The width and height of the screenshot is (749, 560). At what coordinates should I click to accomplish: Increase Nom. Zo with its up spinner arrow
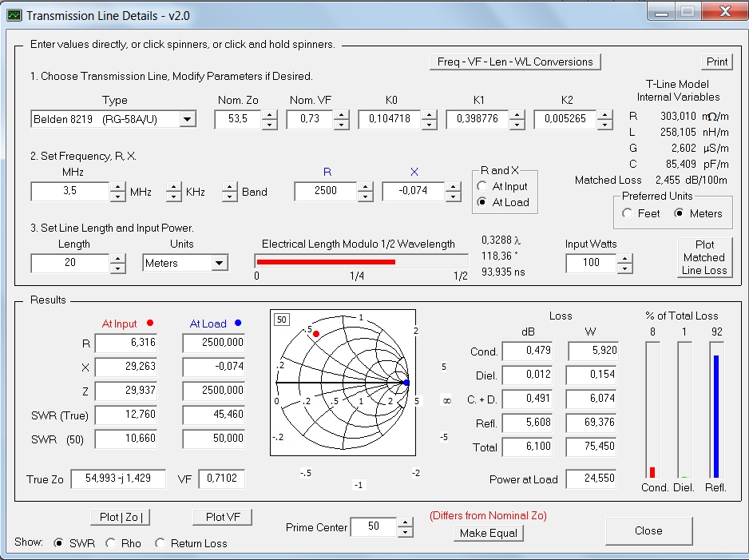click(269, 115)
